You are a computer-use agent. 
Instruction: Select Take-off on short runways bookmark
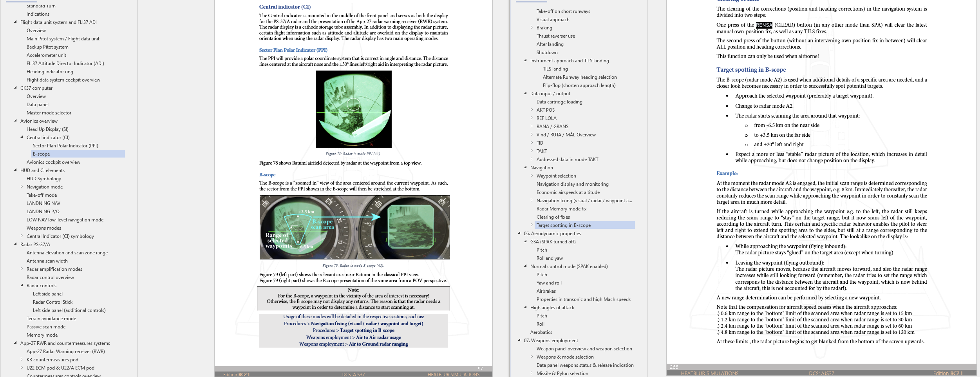(563, 11)
